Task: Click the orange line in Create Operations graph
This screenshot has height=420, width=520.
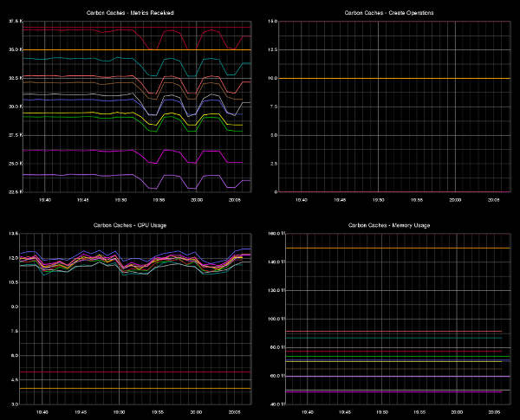Action: tap(390, 79)
